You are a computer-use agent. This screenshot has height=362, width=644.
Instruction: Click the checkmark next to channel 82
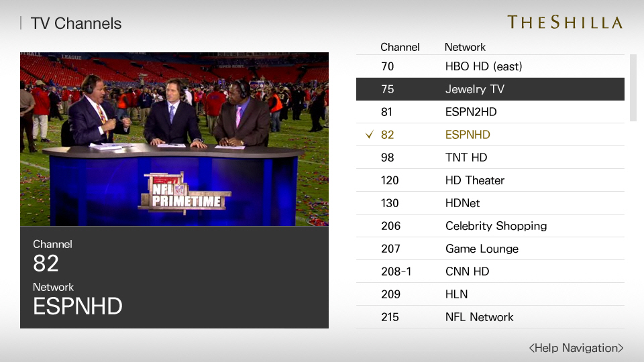pyautogui.click(x=369, y=134)
